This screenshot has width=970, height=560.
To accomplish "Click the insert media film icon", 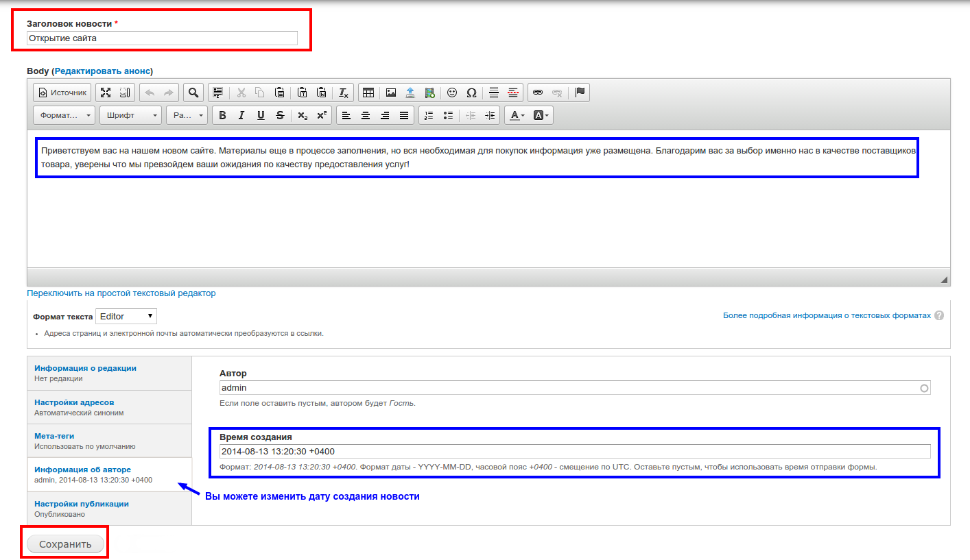I will (429, 93).
